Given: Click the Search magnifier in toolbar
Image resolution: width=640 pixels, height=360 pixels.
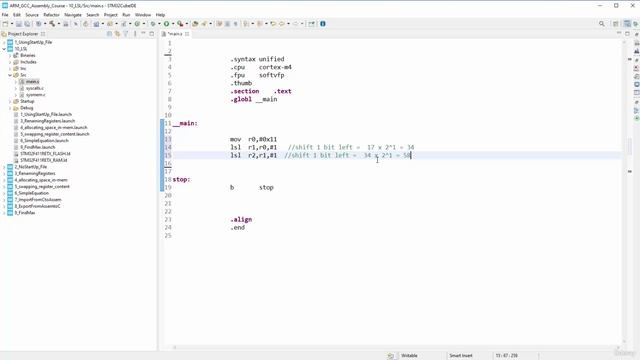Looking at the screenshot, I should click(x=602, y=24).
